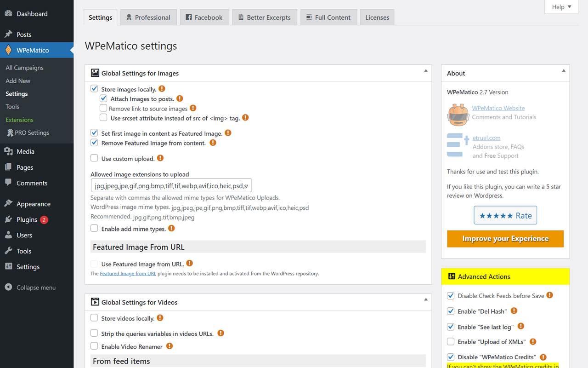Open the WPeMatico Website link

(x=498, y=108)
